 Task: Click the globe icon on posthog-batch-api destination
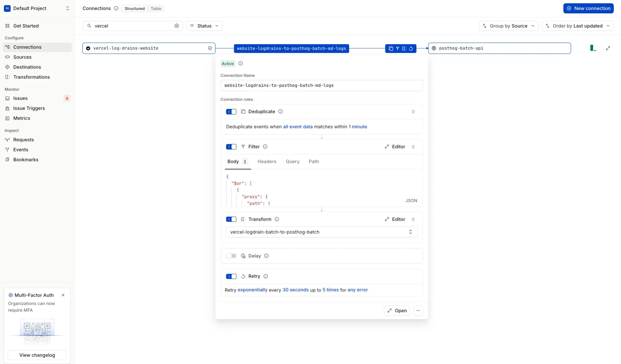click(x=434, y=48)
